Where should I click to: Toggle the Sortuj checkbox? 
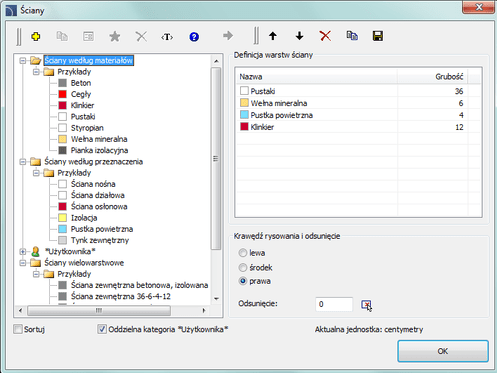pos(18,329)
